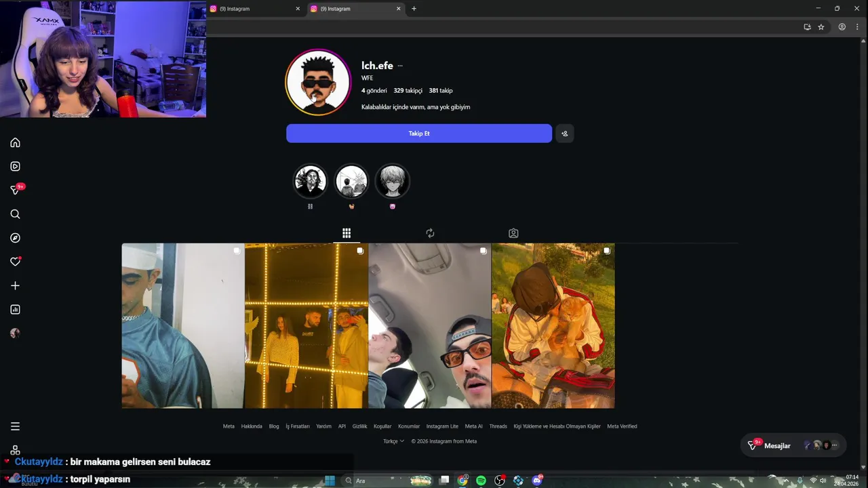Screen dimensions: 868x488
Task: Open car selfie post with sunglasses
Action: (x=430, y=326)
